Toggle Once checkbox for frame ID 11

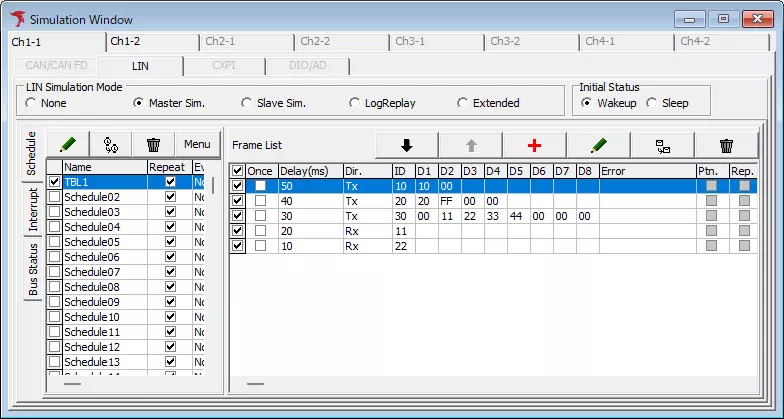(260, 231)
